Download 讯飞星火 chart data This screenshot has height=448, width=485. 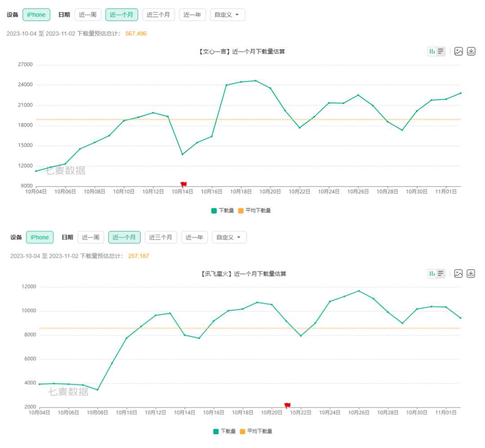tap(471, 273)
